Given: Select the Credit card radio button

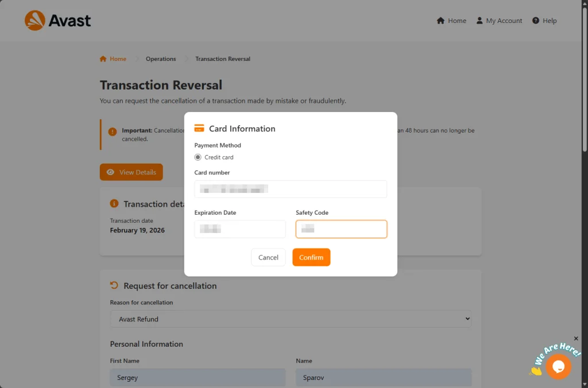Looking at the screenshot, I should (198, 157).
